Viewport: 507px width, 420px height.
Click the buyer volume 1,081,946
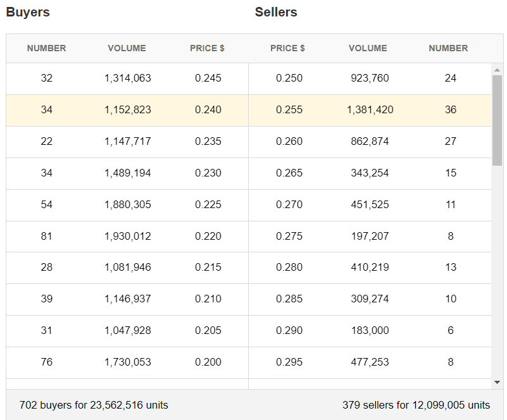click(x=128, y=268)
